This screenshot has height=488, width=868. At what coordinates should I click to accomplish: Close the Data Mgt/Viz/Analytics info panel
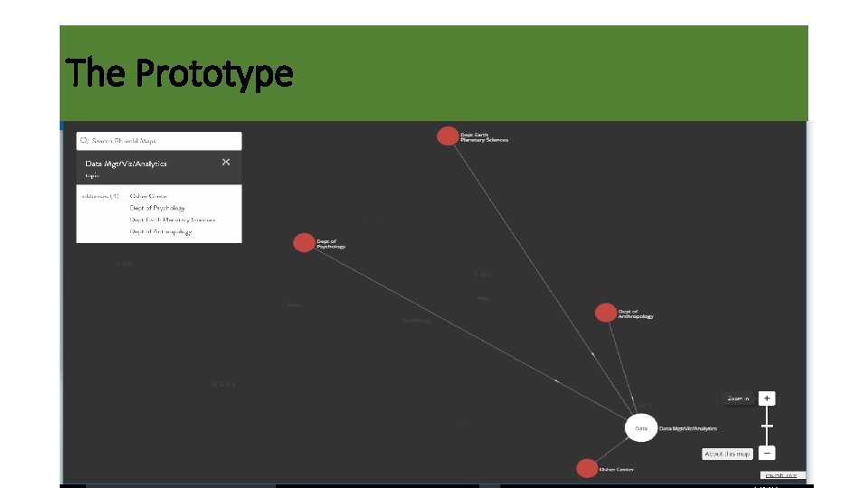pos(226,162)
